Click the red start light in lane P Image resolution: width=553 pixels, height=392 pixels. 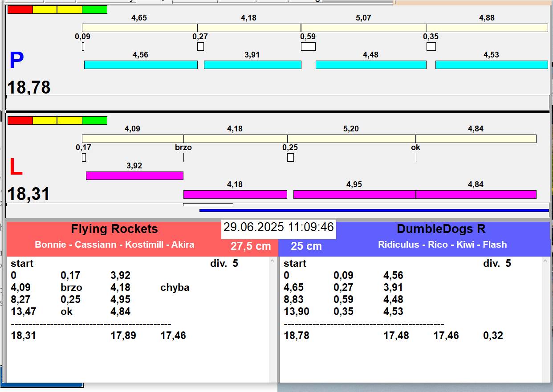20,9
